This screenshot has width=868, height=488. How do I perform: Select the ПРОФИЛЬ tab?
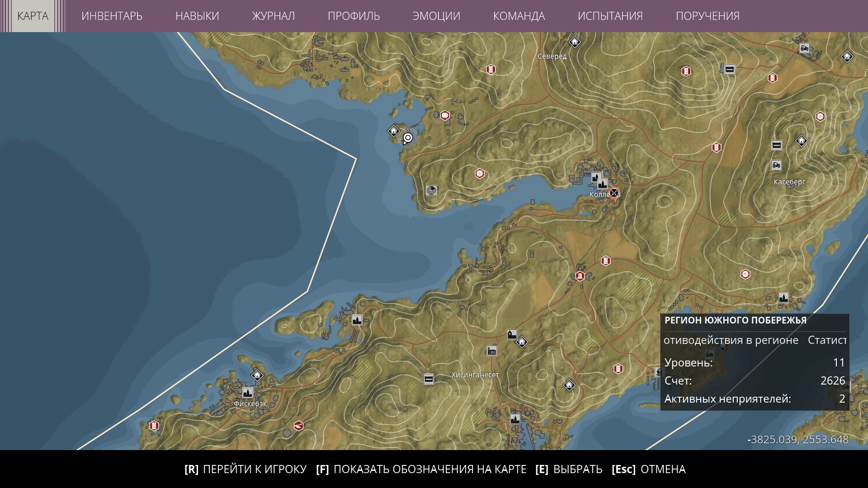click(354, 16)
